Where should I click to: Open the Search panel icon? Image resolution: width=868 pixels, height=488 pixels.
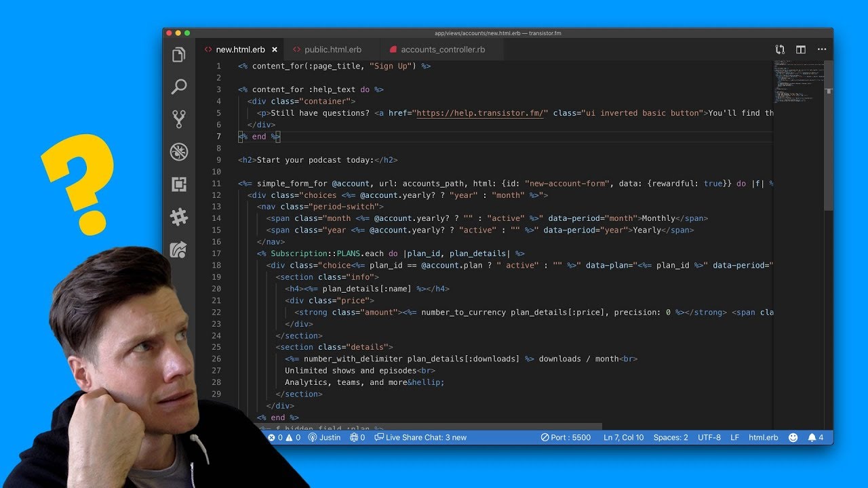point(179,87)
